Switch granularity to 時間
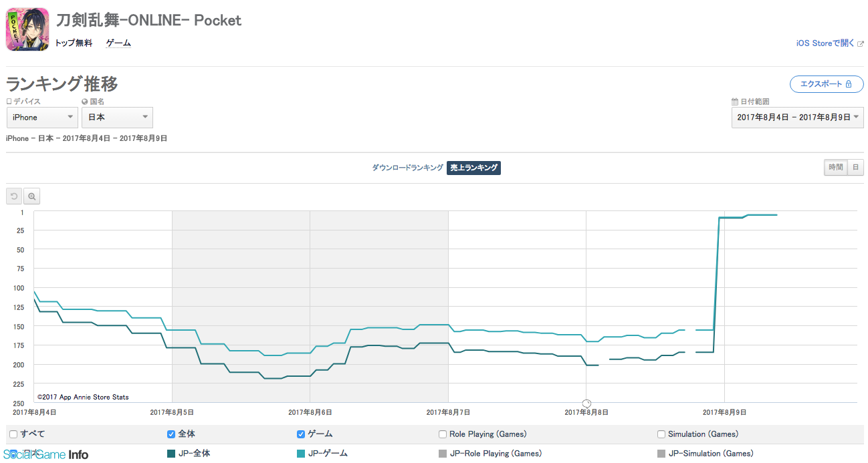The width and height of the screenshot is (868, 463). pyautogui.click(x=836, y=168)
